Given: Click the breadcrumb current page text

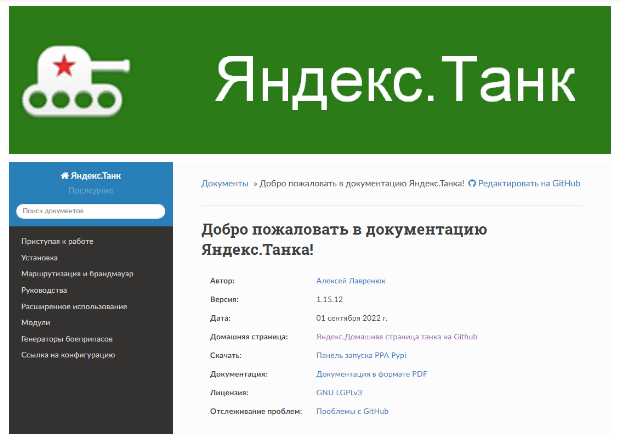Looking at the screenshot, I should coord(362,183).
